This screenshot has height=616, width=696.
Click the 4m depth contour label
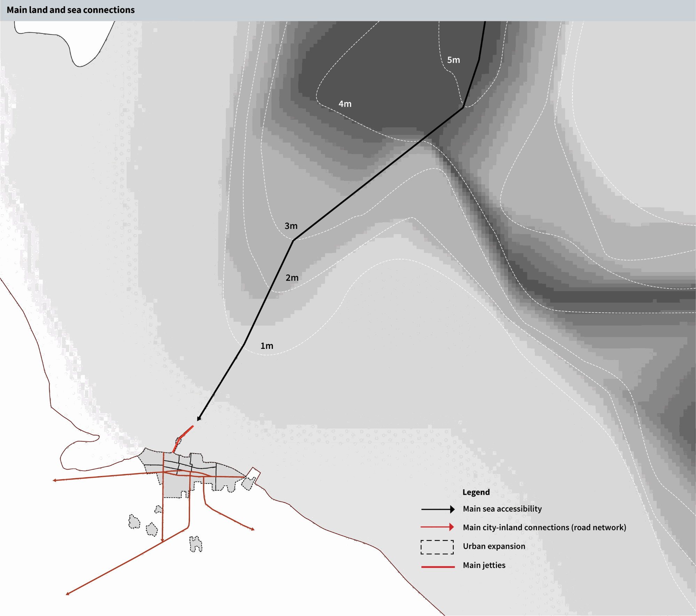(x=345, y=104)
